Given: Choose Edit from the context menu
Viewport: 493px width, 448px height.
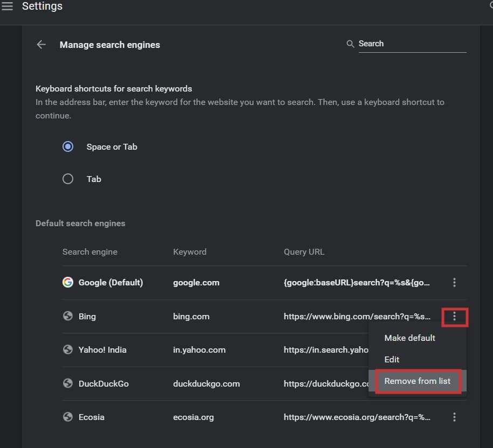Looking at the screenshot, I should point(392,359).
